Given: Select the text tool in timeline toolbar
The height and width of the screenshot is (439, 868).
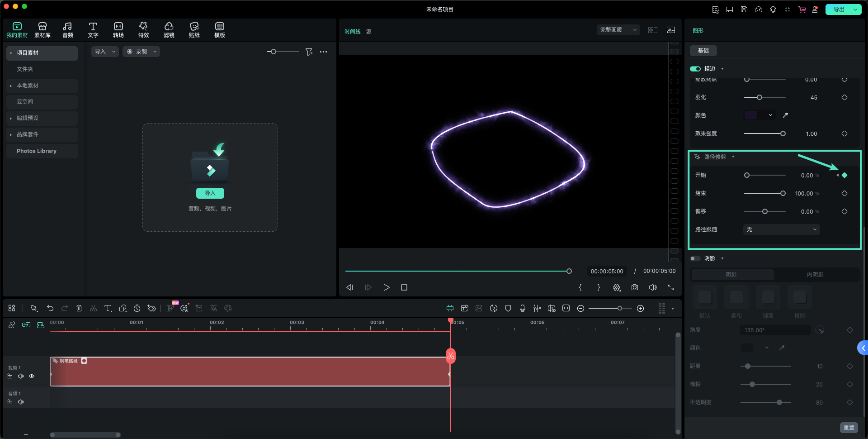Looking at the screenshot, I should [108, 308].
